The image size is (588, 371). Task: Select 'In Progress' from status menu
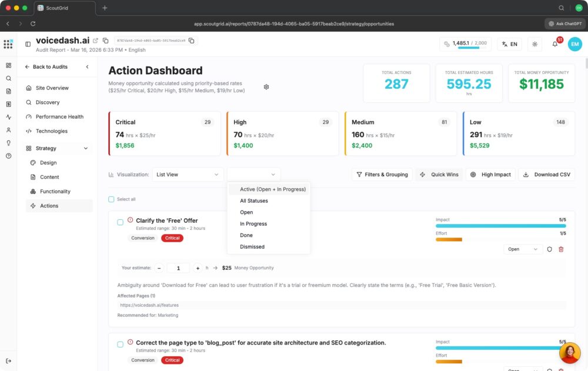(253, 224)
